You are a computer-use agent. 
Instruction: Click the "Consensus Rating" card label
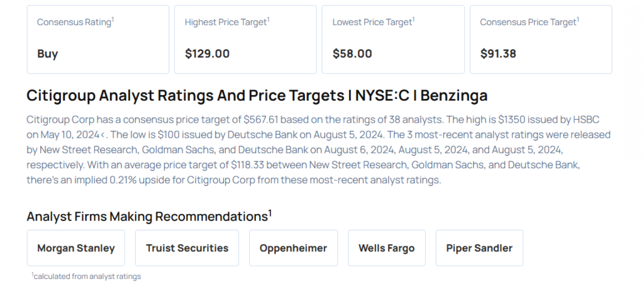click(x=74, y=22)
